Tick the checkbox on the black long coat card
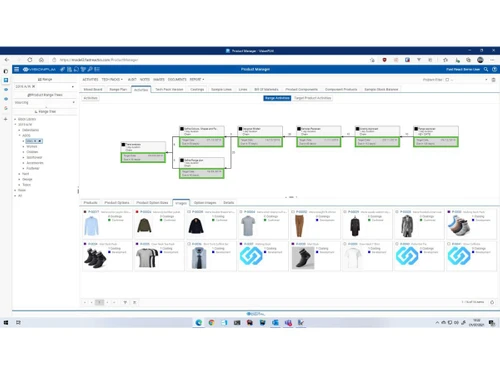 click(x=345, y=212)
